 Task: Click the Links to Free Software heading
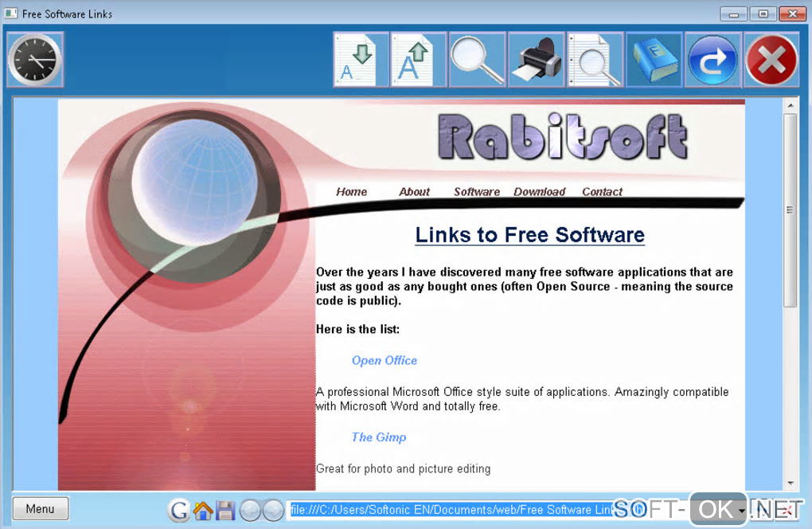529,235
